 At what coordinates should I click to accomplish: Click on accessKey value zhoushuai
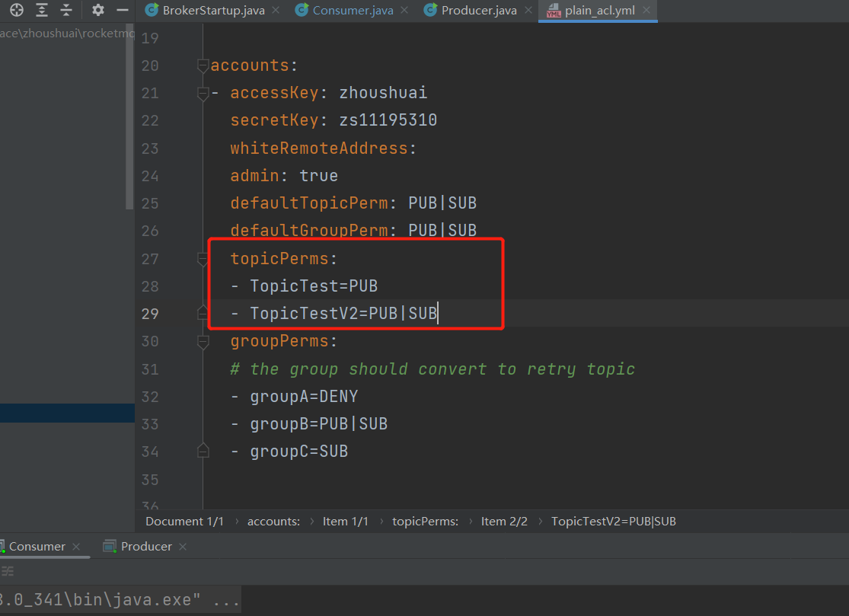coord(383,93)
